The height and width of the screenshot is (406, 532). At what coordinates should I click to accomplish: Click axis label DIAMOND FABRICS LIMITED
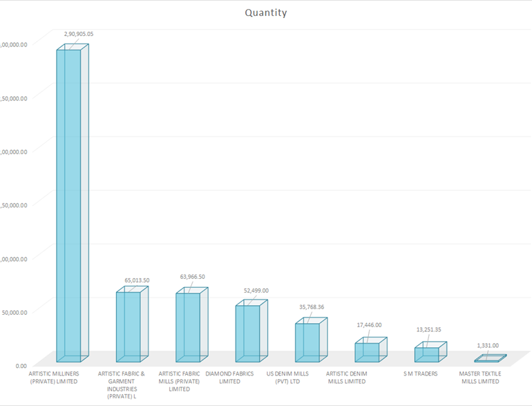(x=229, y=378)
